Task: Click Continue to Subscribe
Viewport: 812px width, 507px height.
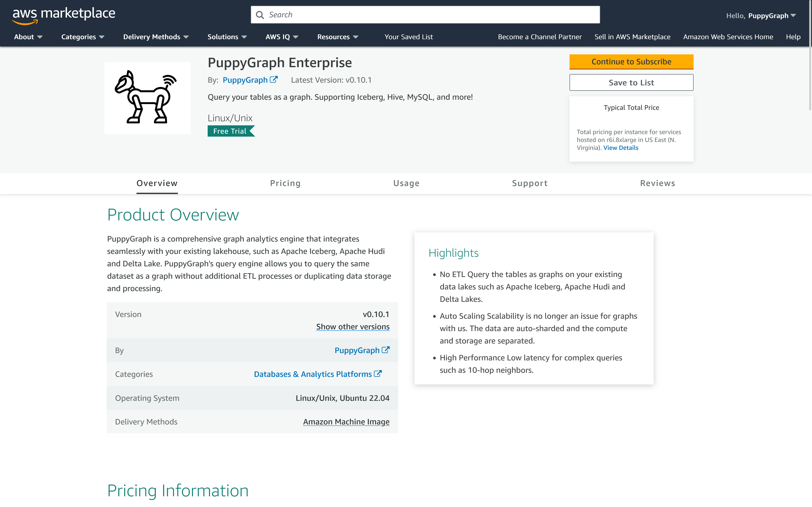Action: [631, 62]
